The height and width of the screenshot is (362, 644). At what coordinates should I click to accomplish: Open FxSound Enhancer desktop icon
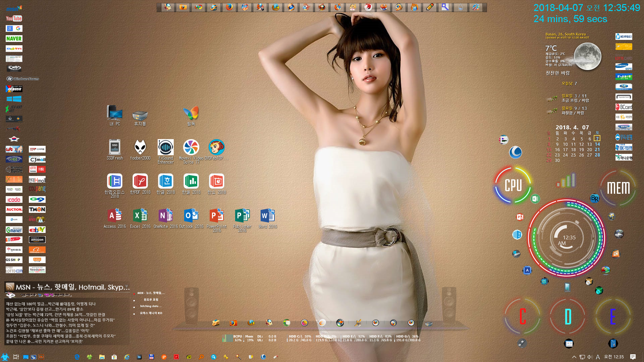[x=166, y=152]
